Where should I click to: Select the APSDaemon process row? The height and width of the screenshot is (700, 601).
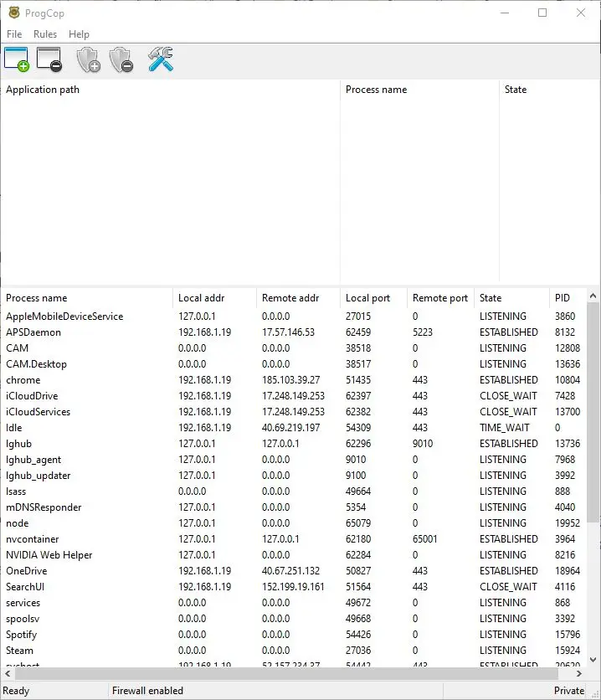coord(293,332)
